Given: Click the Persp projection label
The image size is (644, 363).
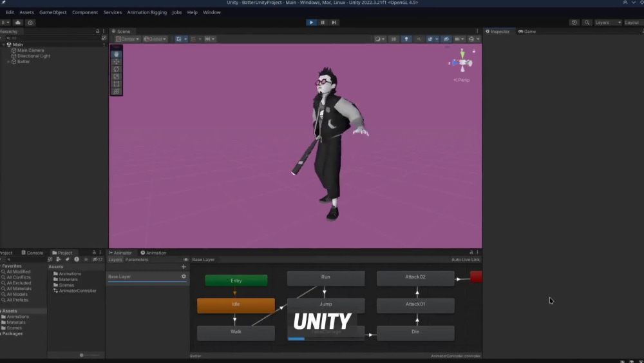Looking at the screenshot, I should [462, 80].
